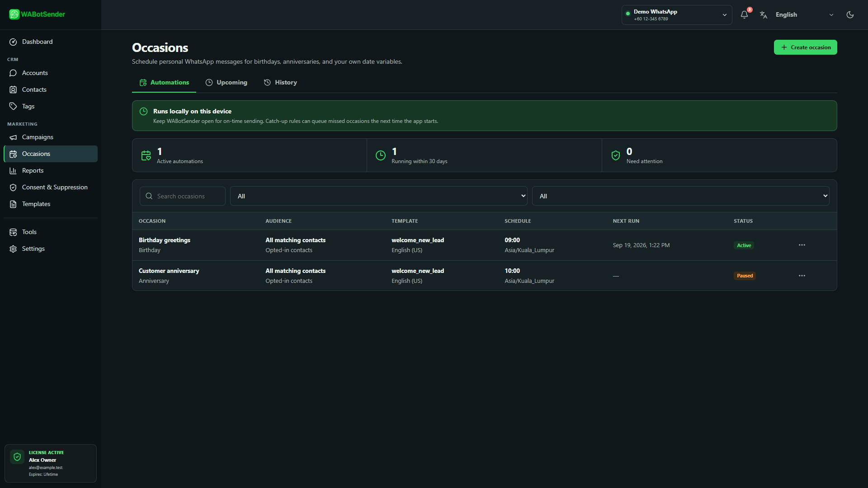This screenshot has width=868, height=488.
Task: Click the 10:00 schedule time
Action: point(512,271)
